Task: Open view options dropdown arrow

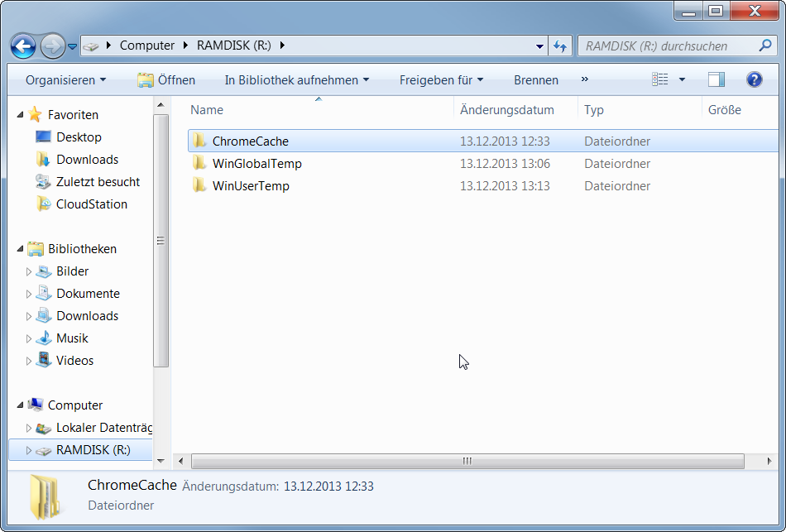Action: [x=682, y=80]
